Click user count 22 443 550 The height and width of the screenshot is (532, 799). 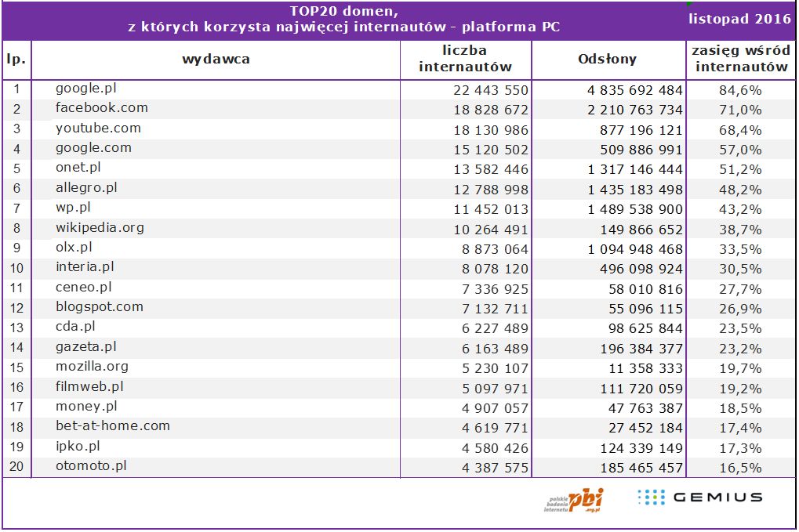(491, 90)
